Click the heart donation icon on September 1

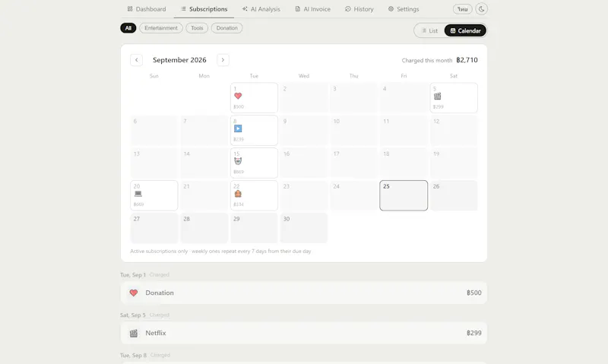pyautogui.click(x=238, y=96)
